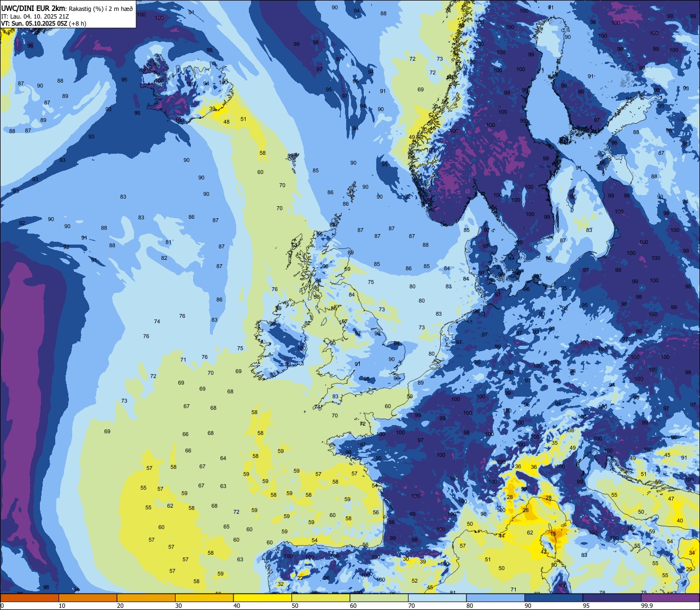Select the valid time 'VT: Sun. 05.10.2025 05Z'
Image resolution: width=700 pixels, height=610 pixels.
(34, 23)
